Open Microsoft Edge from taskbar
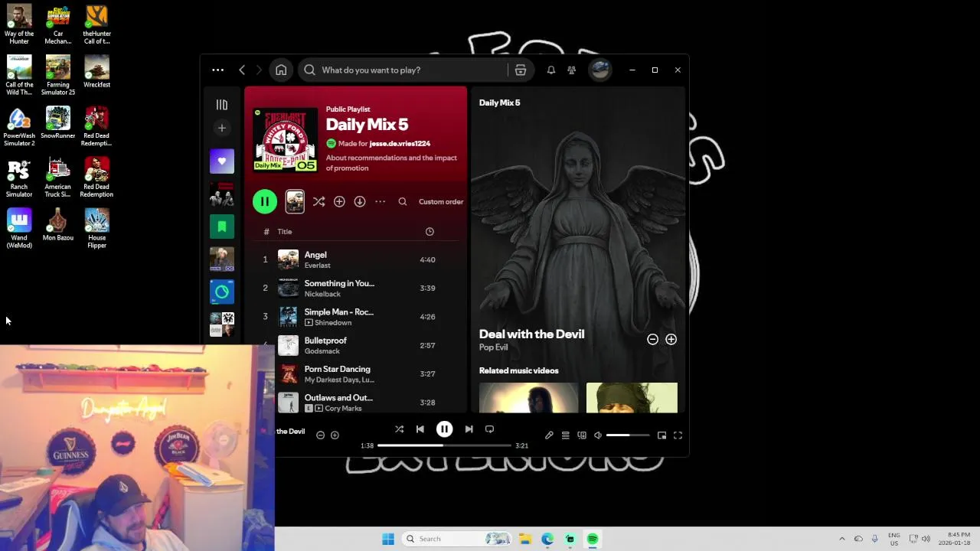The image size is (980, 551). [547, 539]
